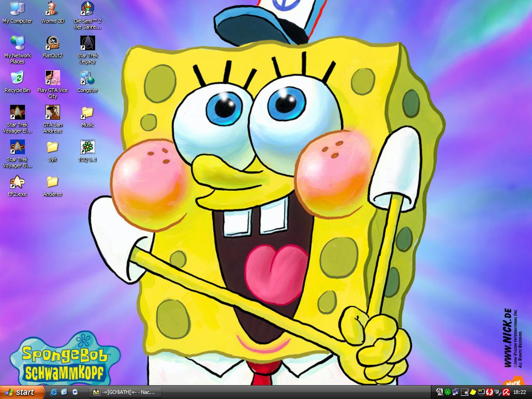This screenshot has width=532, height=399.
Task: Select the Sylt folder
Action: click(53, 147)
